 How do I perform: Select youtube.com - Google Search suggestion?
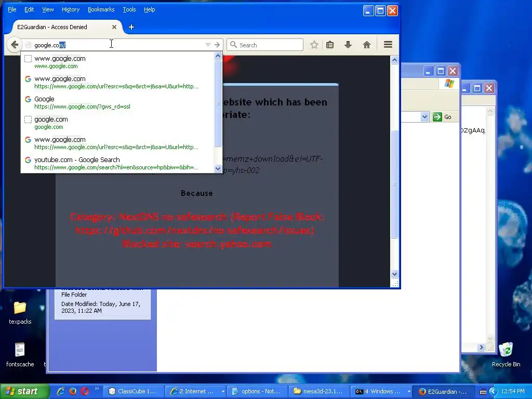pyautogui.click(x=117, y=163)
